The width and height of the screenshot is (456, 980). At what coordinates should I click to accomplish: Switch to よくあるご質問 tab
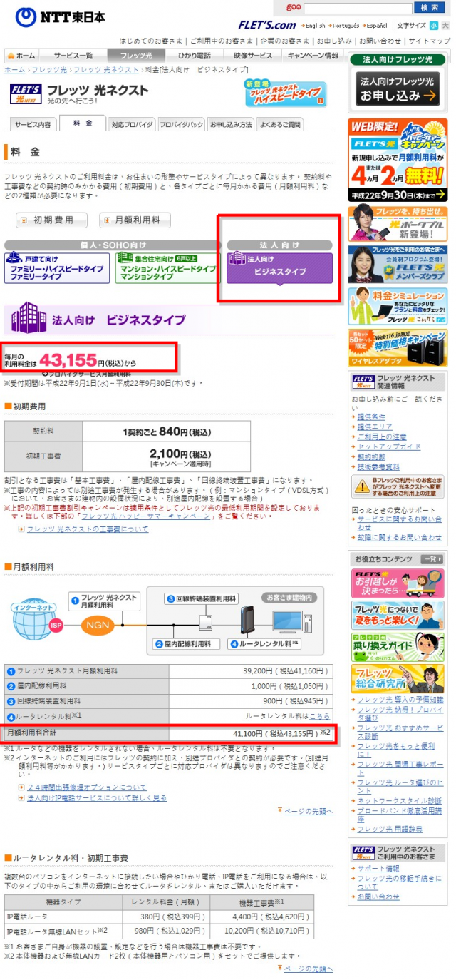click(x=280, y=124)
